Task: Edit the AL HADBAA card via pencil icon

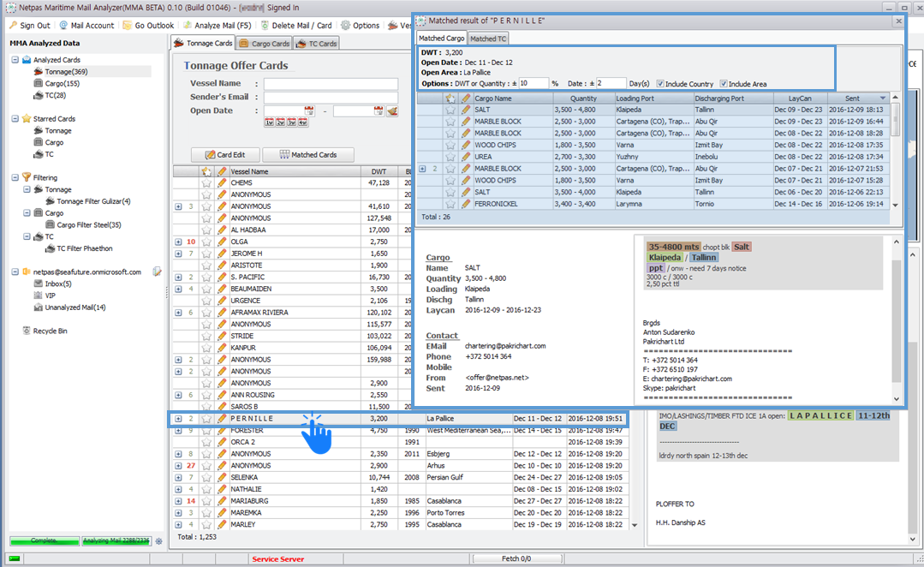Action: [222, 230]
